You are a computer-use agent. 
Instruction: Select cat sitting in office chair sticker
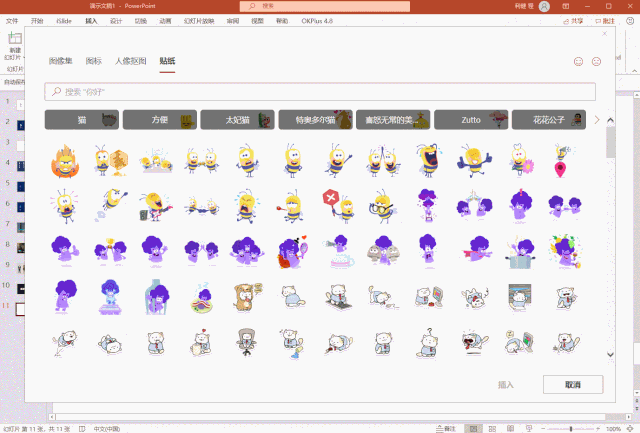click(247, 342)
